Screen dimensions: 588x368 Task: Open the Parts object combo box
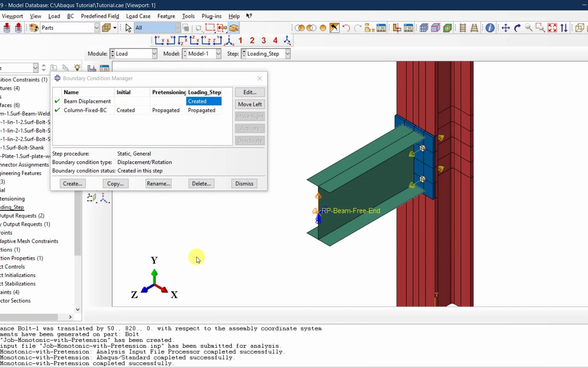pos(97,28)
